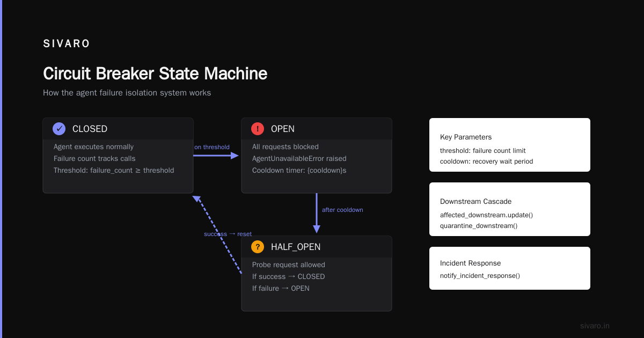Click 'notify_incident_response()' text

point(480,275)
